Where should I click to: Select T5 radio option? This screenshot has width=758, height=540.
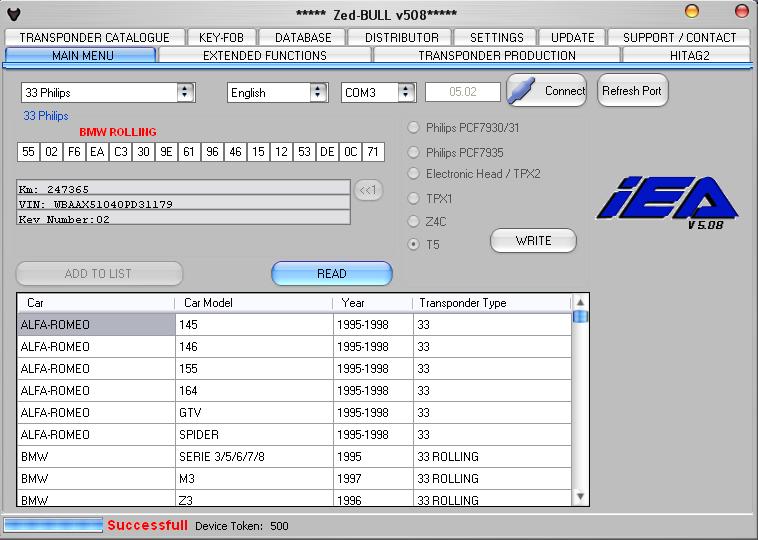point(413,244)
